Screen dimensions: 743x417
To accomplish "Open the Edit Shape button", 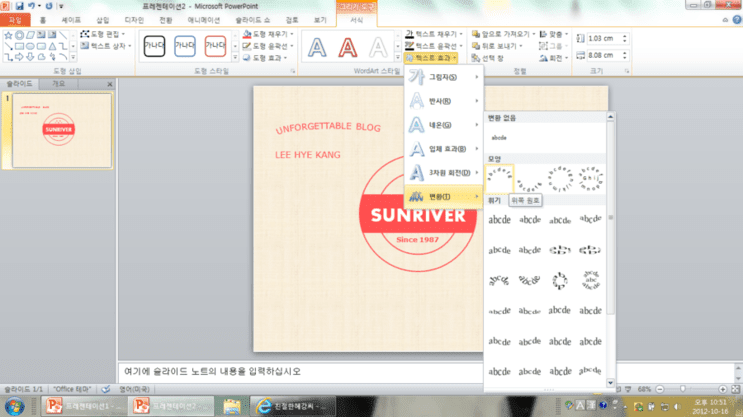I will (x=103, y=34).
